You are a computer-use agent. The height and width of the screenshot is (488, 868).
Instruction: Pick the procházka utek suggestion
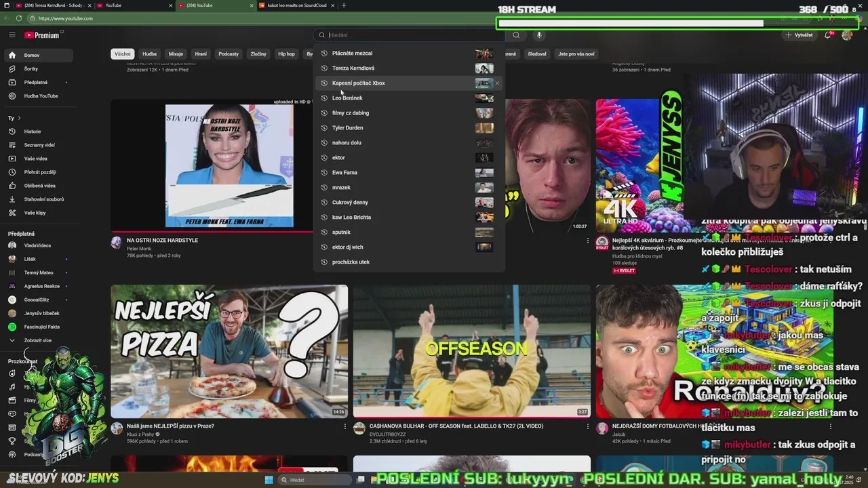[x=410, y=262]
